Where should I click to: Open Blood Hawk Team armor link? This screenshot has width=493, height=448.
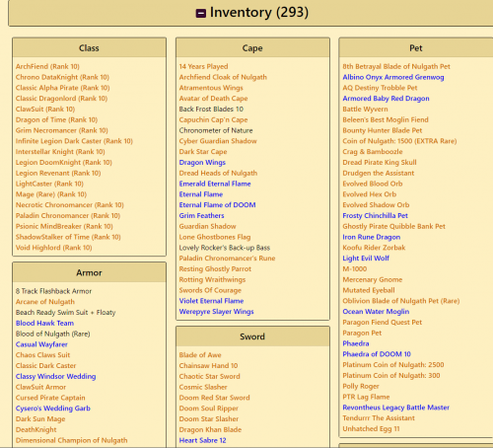(44, 323)
